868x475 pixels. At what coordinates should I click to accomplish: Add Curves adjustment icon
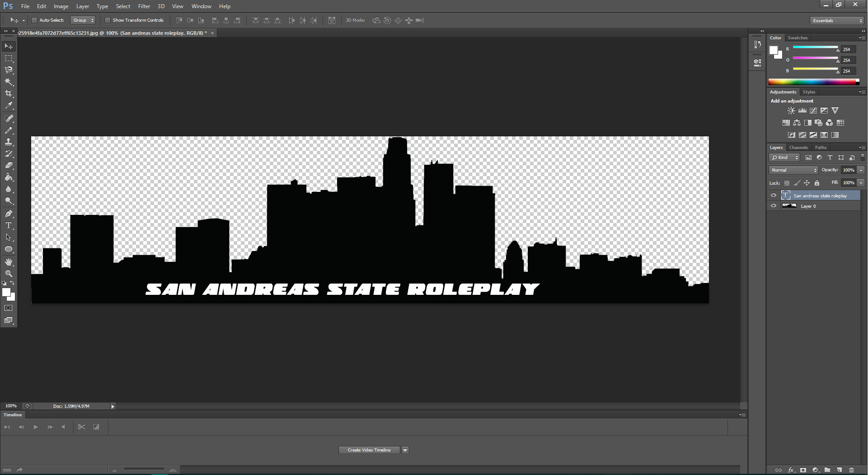click(813, 111)
